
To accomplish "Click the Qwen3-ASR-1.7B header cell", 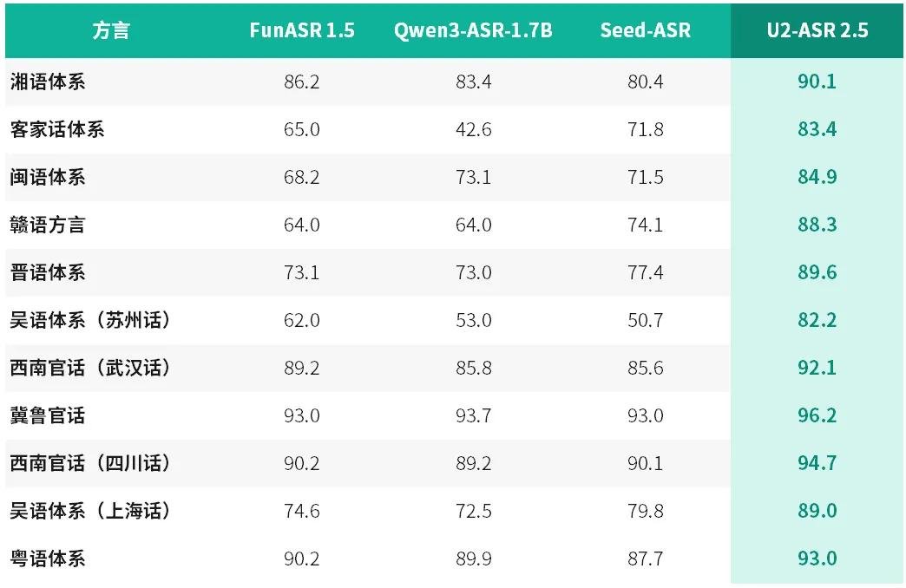I will point(473,30).
